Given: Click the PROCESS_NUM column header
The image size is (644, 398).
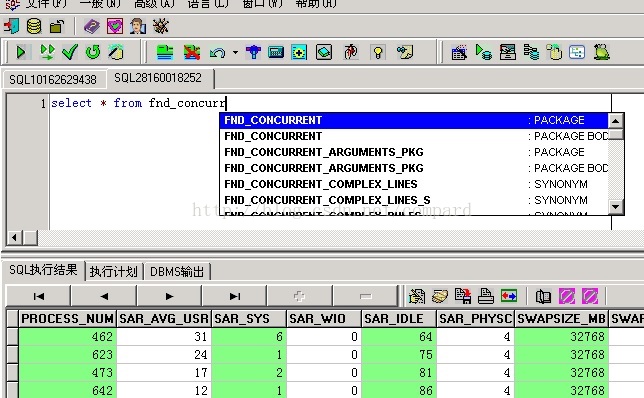Looking at the screenshot, I should coord(67,318).
